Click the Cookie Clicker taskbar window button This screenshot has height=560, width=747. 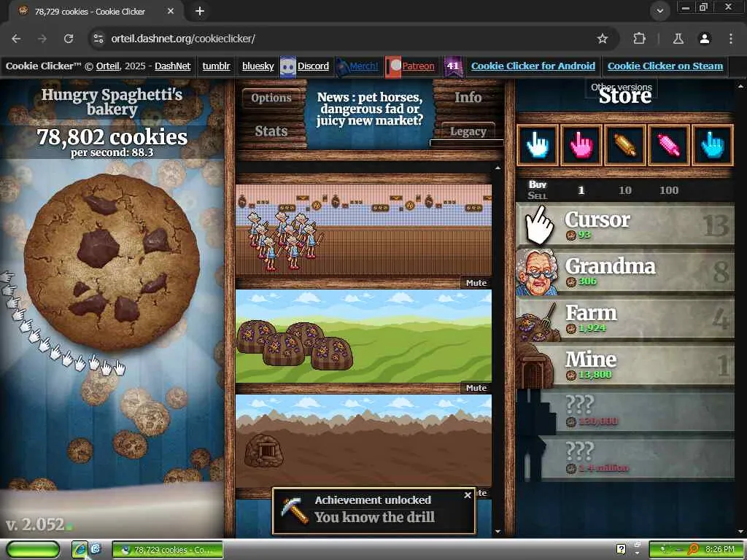(167, 550)
